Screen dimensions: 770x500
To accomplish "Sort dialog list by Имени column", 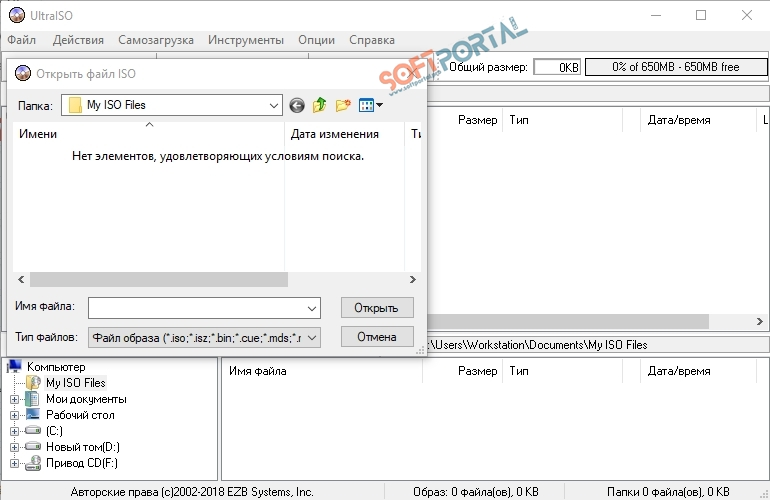I will click(149, 134).
